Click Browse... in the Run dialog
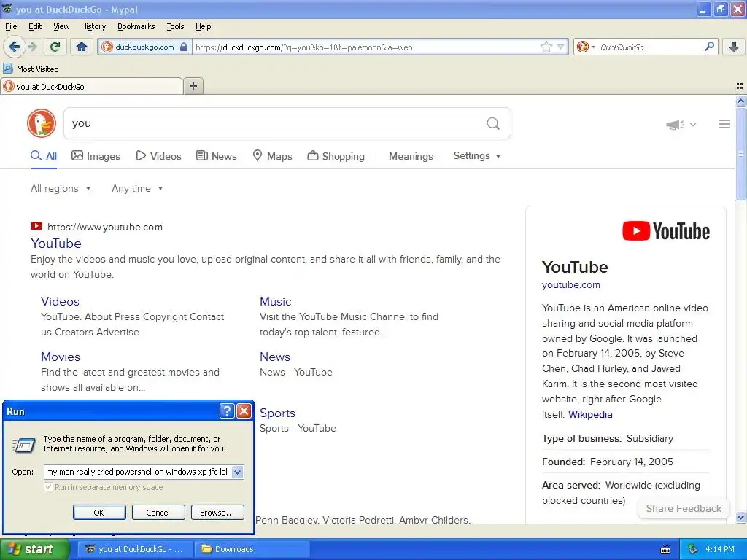 (217, 513)
